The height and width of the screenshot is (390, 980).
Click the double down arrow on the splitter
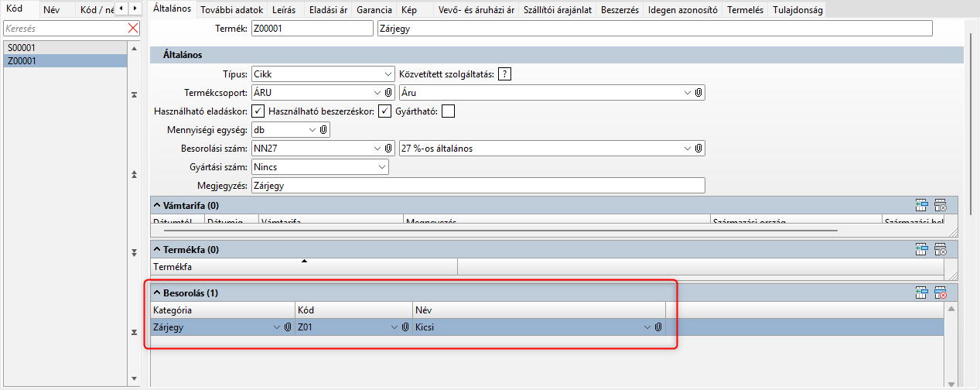135,253
